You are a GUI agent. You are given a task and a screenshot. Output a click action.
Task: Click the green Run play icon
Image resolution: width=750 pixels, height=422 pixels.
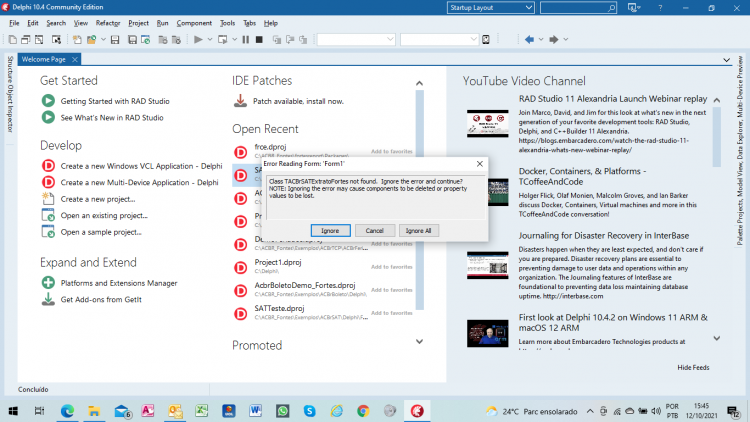[x=198, y=40]
